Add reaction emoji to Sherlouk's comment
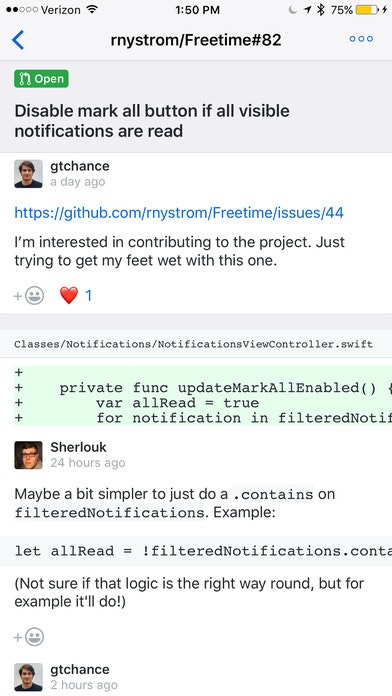Screen dimensions: 392x696 [29, 637]
